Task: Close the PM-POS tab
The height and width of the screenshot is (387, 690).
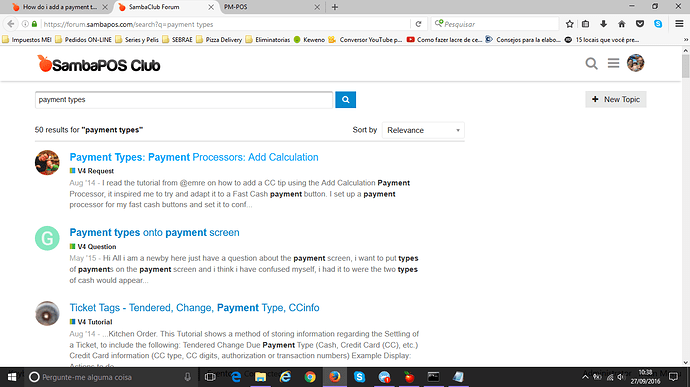Action: [x=317, y=7]
